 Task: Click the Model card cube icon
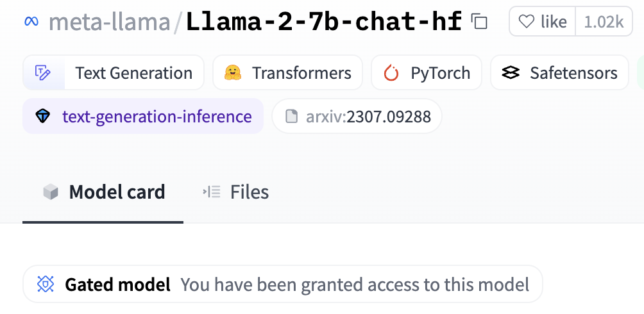(51, 192)
